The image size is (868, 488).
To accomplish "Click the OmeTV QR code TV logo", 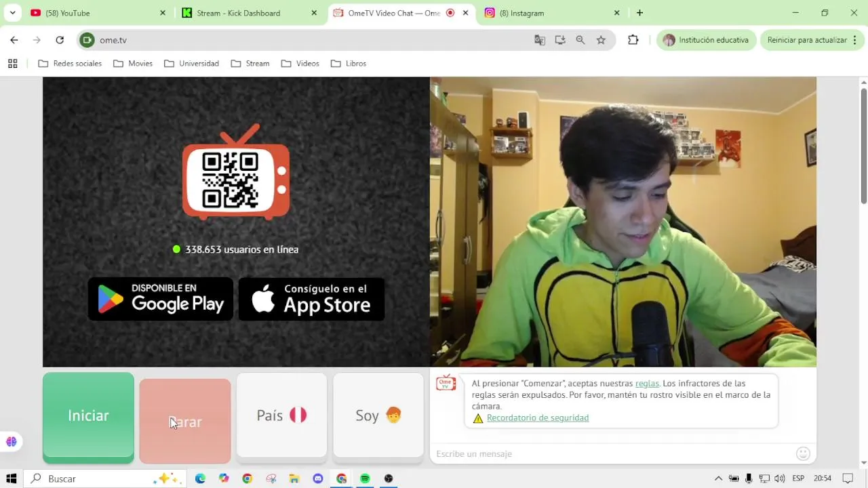I will (x=236, y=173).
